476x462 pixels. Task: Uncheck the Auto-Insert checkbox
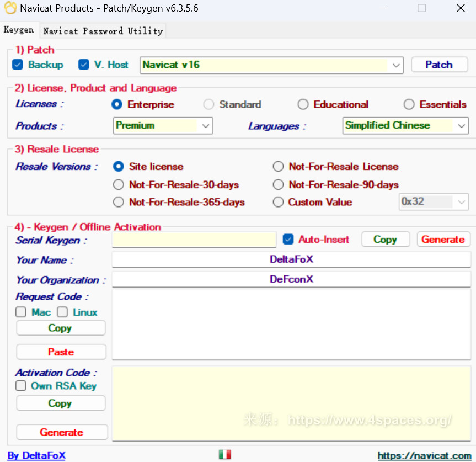point(287,240)
